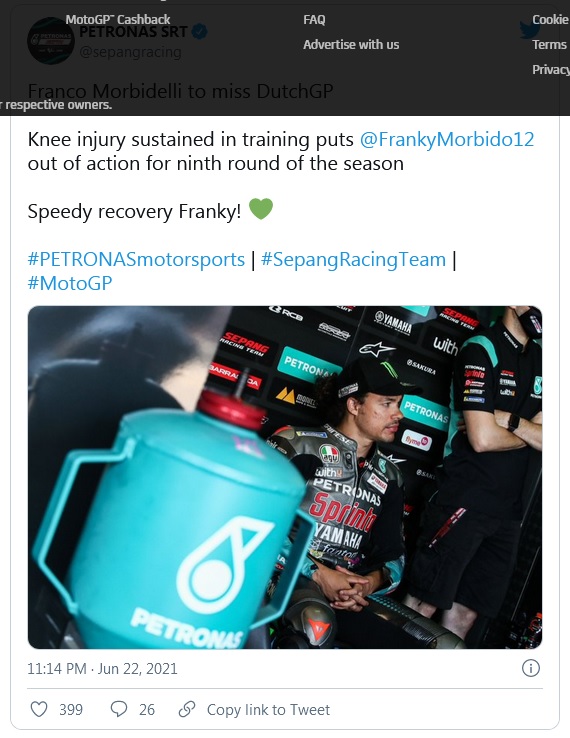This screenshot has height=738, width=570.
Task: Click the heart like icon
Action: 39,709
